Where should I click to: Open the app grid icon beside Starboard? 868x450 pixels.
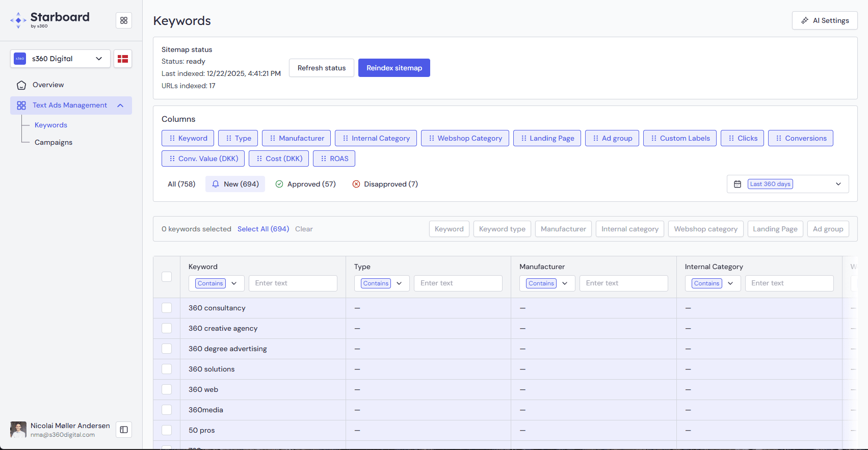tap(124, 20)
